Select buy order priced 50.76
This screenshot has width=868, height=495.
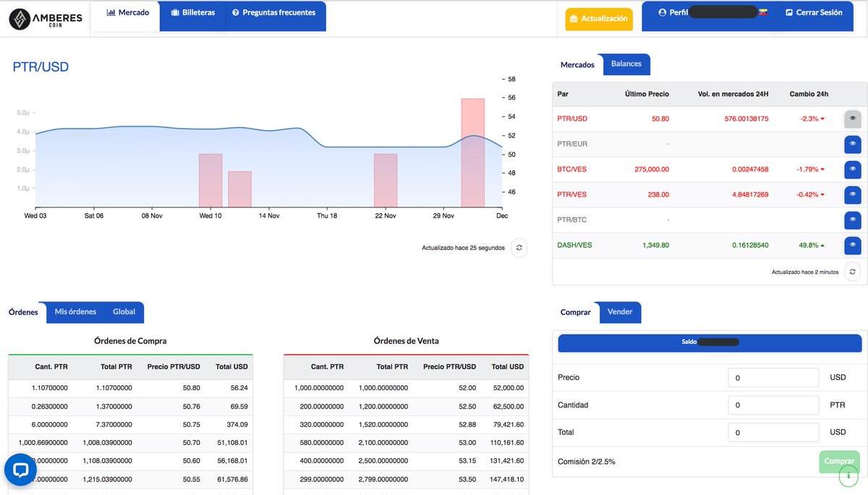click(x=130, y=405)
